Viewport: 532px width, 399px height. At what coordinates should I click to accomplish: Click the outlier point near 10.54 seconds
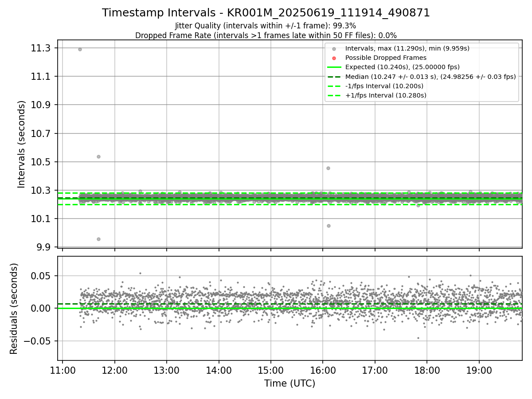(x=98, y=156)
